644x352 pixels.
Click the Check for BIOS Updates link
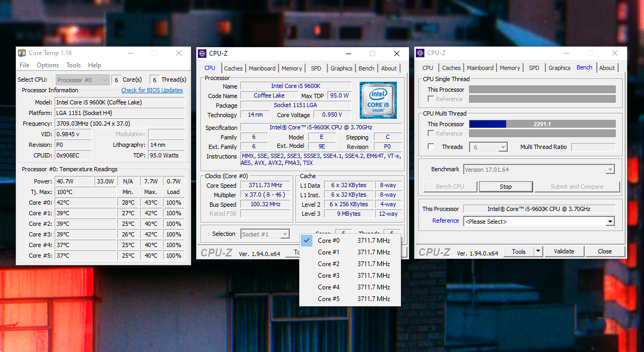tap(152, 90)
